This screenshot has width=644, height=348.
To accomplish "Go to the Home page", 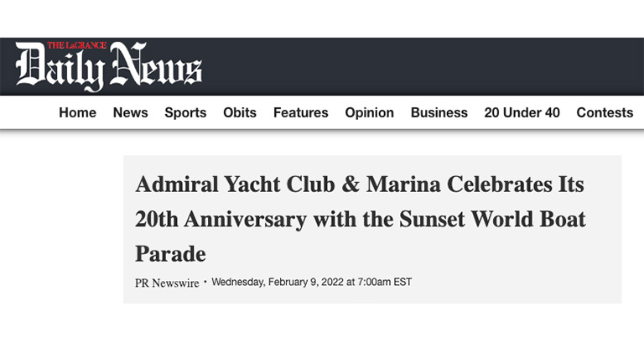I will pos(77,112).
